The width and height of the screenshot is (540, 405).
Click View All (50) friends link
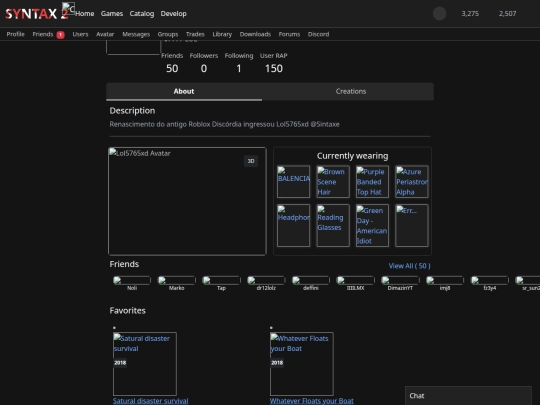[409, 266]
